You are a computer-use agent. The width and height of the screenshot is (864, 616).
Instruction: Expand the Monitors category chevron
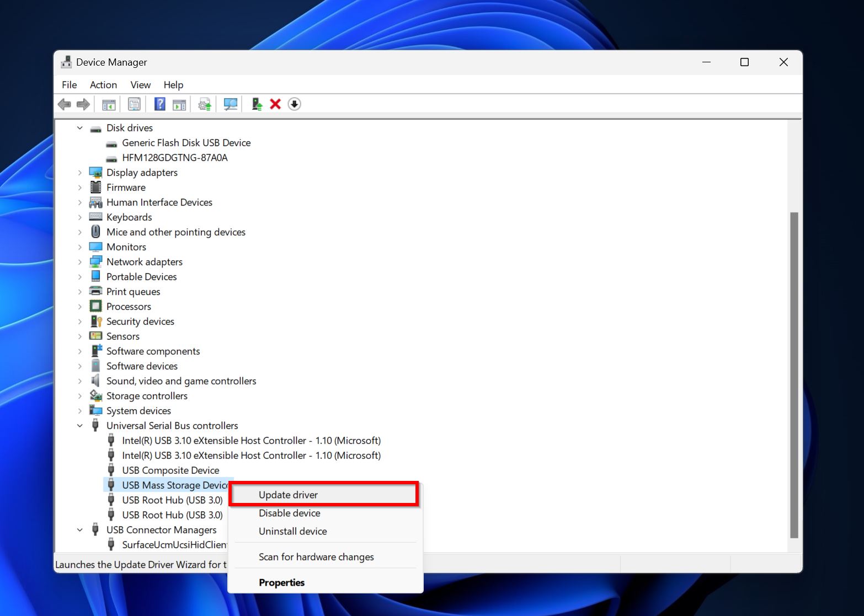coord(80,247)
